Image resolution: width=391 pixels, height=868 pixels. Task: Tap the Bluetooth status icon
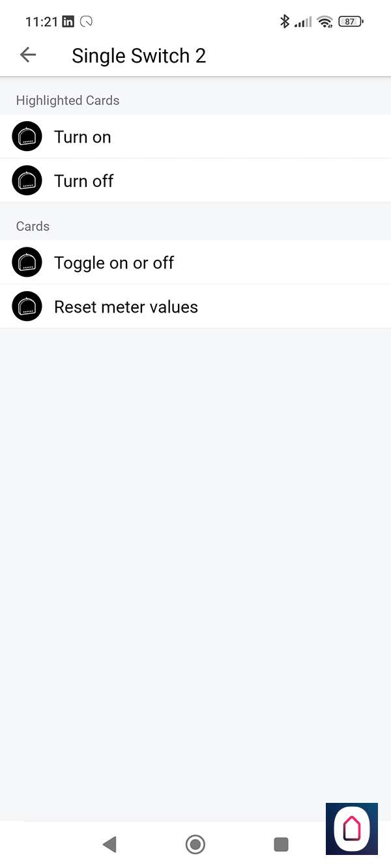pos(284,21)
